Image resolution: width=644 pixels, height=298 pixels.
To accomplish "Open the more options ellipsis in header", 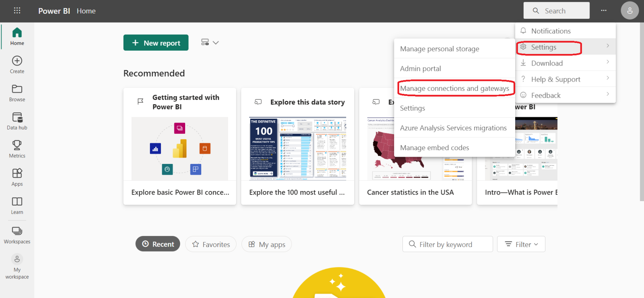I will coord(604,11).
